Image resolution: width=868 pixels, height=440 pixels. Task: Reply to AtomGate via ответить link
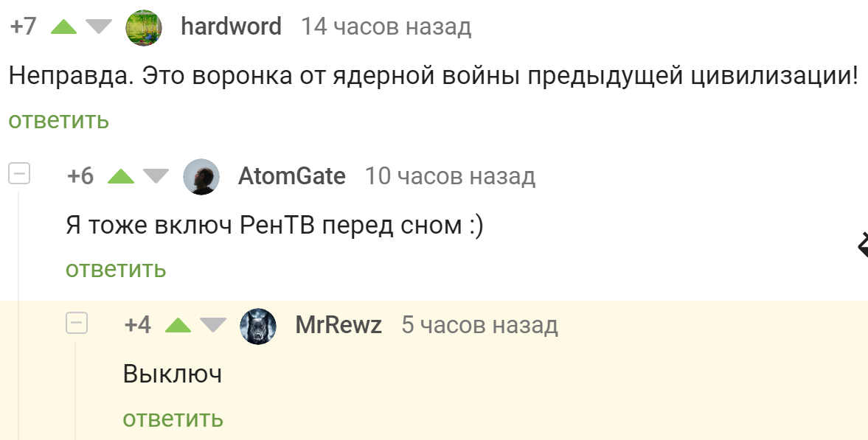pyautogui.click(x=116, y=269)
